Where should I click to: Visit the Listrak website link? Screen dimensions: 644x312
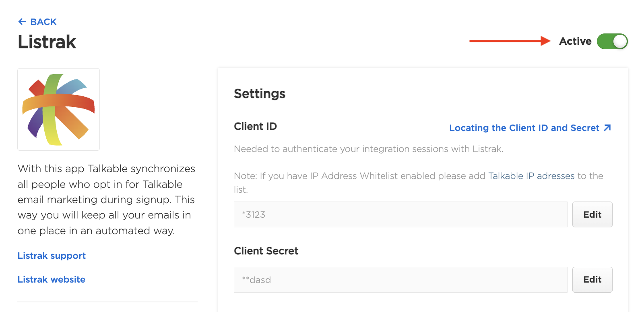click(x=52, y=279)
